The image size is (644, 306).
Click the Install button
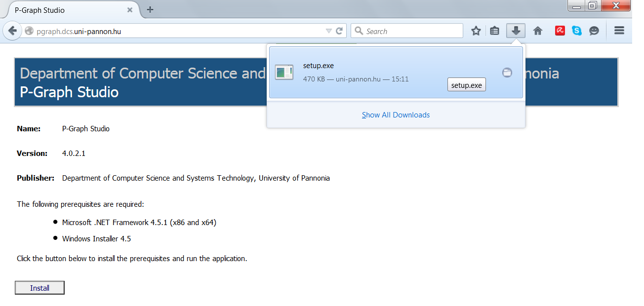point(40,288)
